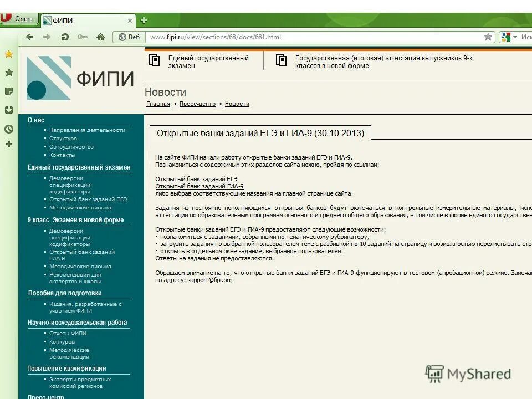Screen dimensions: 532x399
Task: Click the article title Открытые банки заданий
Action: tap(260, 133)
